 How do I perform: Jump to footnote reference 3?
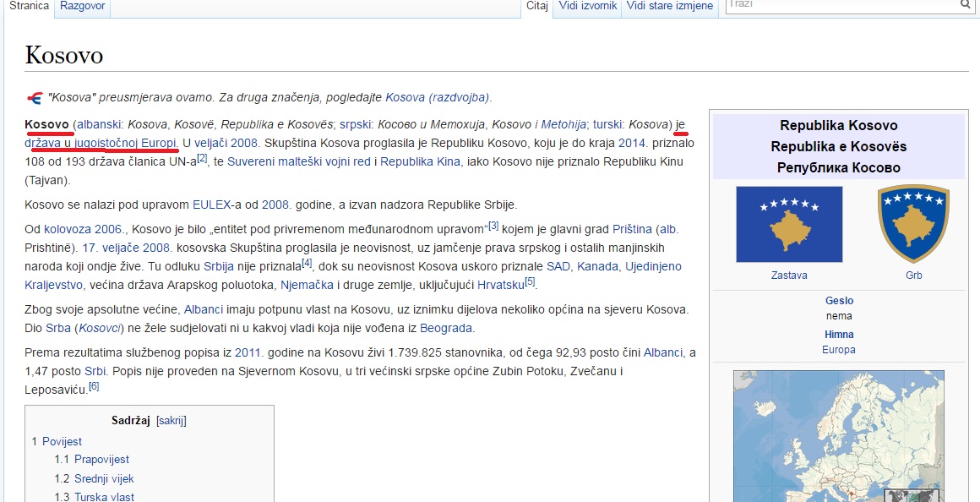tap(493, 226)
